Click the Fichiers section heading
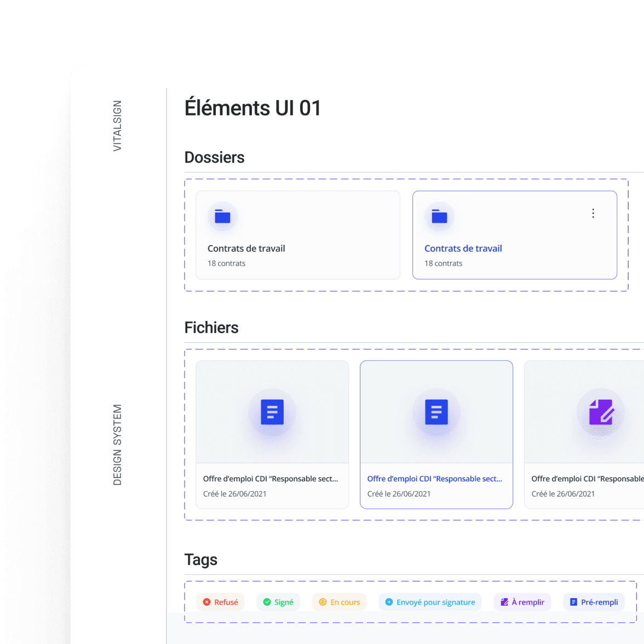The height and width of the screenshot is (644, 644). (211, 327)
